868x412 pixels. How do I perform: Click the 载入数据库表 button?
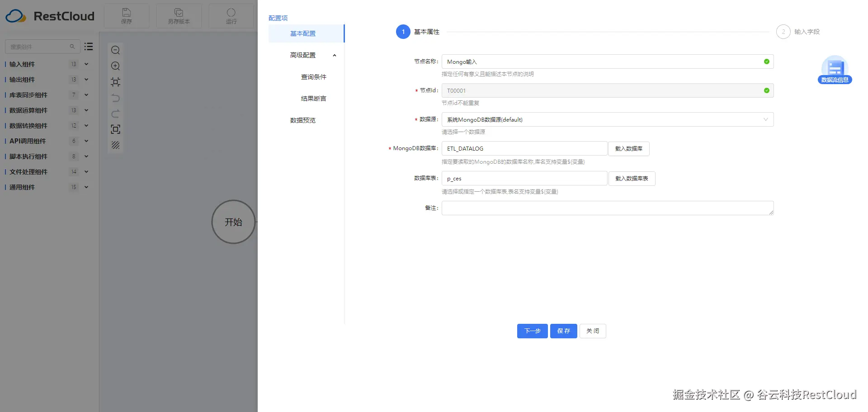pyautogui.click(x=632, y=179)
